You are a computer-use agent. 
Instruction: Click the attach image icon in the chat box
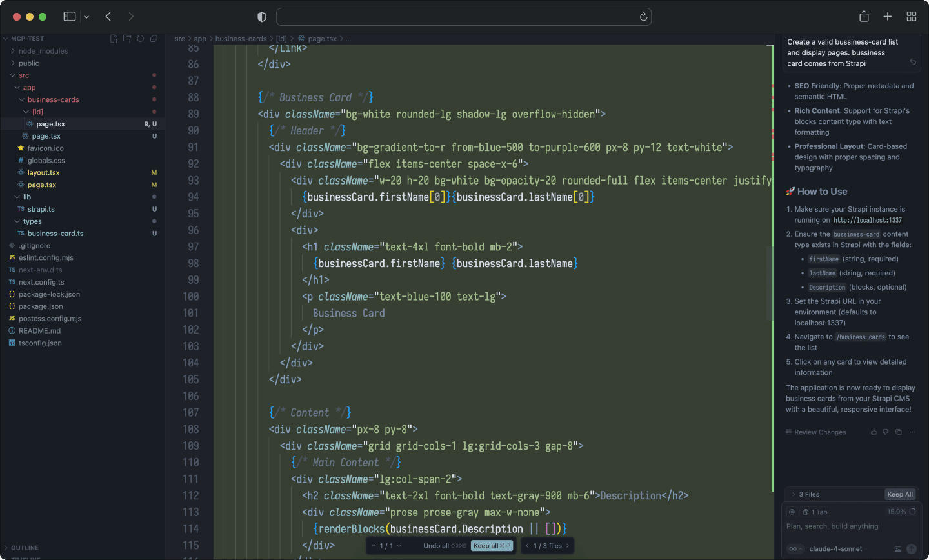(x=898, y=548)
